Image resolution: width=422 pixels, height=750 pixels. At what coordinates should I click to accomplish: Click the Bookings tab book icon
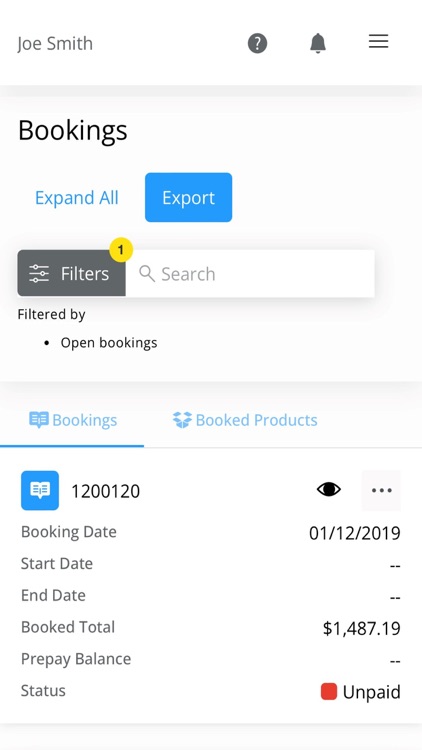point(39,420)
